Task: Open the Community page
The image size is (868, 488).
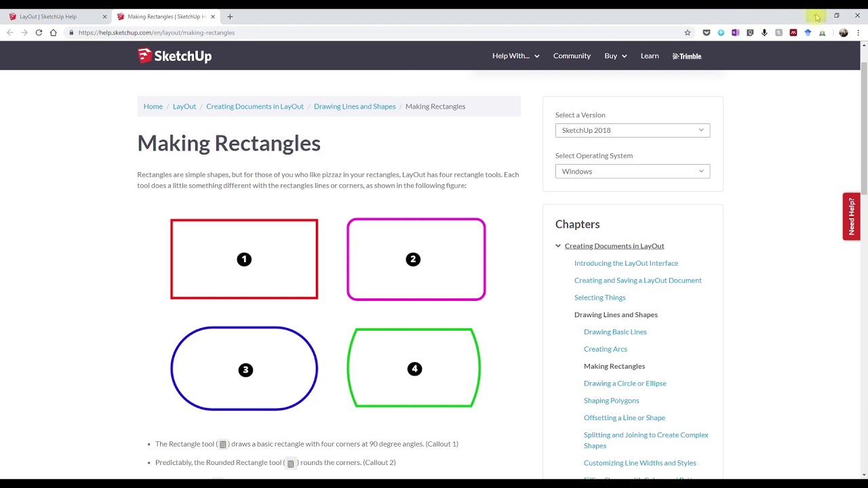Action: pos(572,56)
